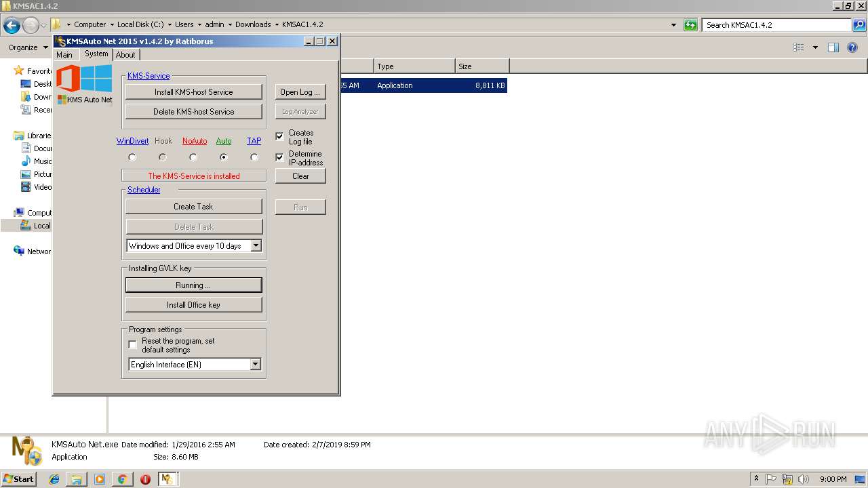Open the Explorer Help question mark icon
Image resolution: width=868 pixels, height=488 pixels.
click(853, 47)
